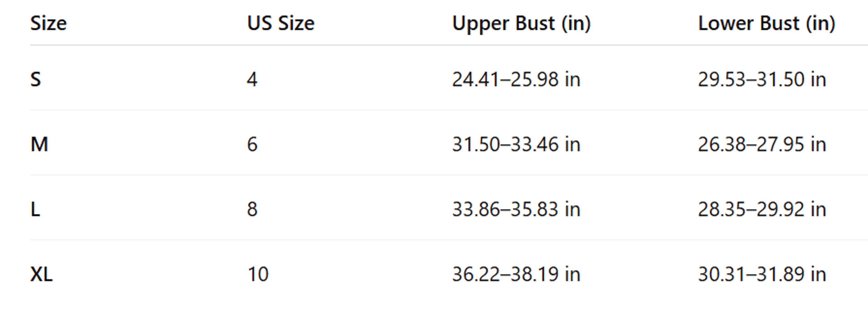Select US size 4 cell

click(252, 80)
